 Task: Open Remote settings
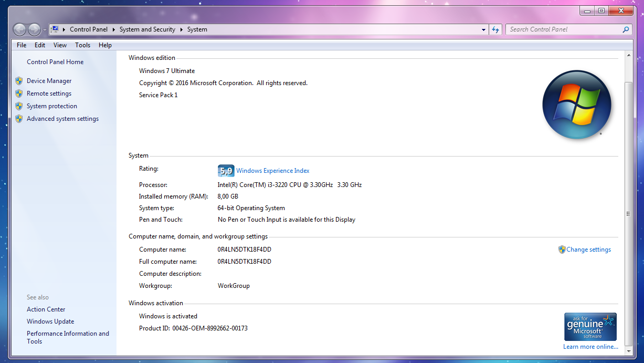(x=49, y=94)
